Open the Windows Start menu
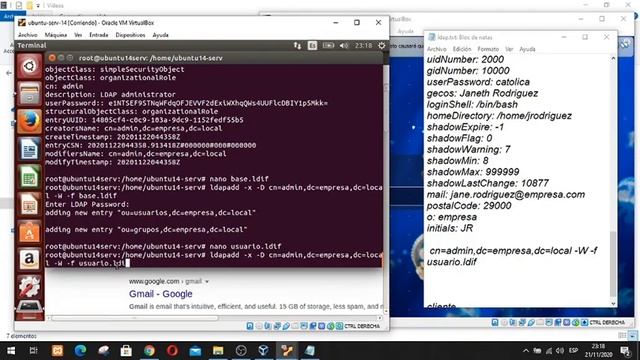This screenshot has height=360, width=640. (11, 351)
